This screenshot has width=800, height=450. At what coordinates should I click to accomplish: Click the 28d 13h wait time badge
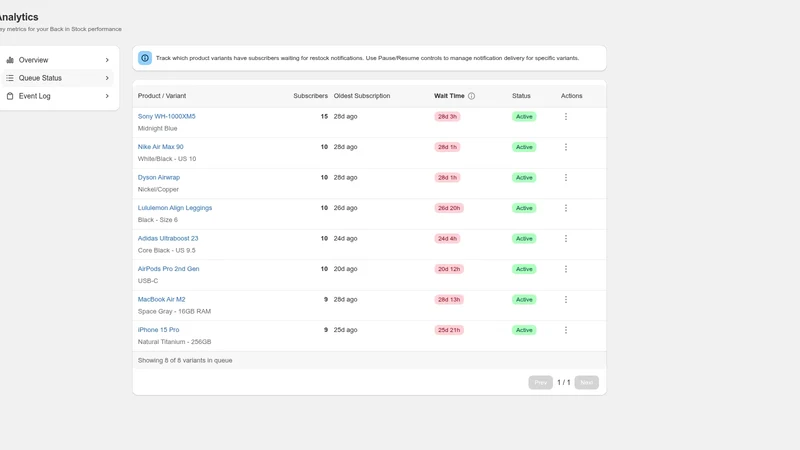449,299
